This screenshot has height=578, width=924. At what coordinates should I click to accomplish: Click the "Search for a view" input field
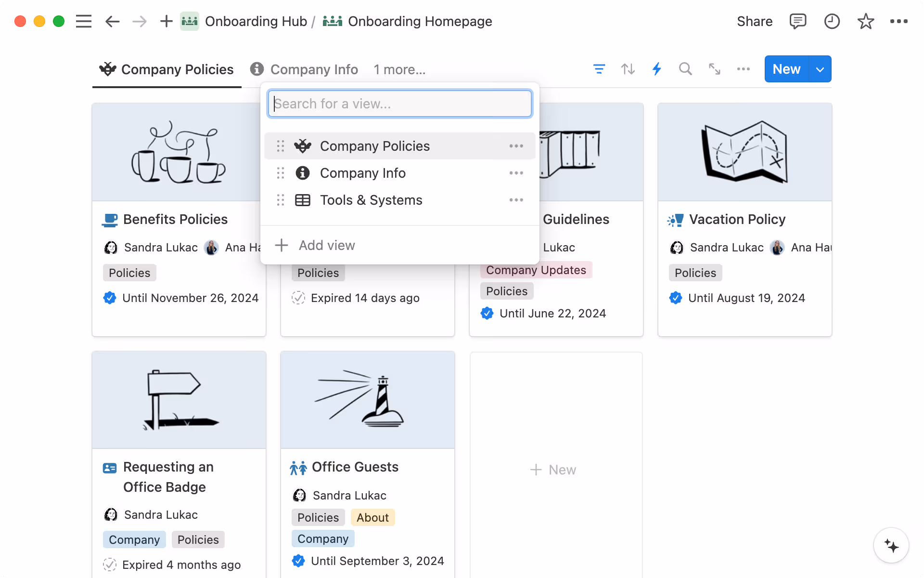tap(399, 104)
